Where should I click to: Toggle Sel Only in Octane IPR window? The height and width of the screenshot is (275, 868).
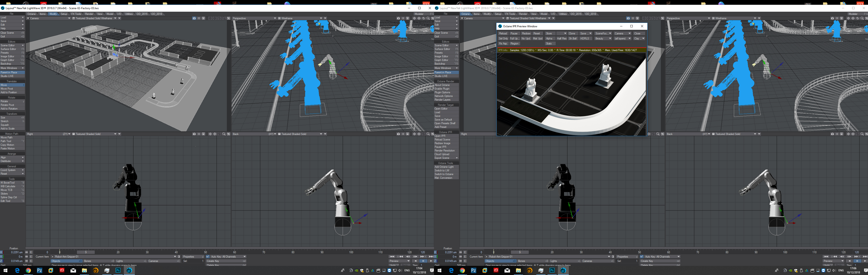click(x=503, y=38)
